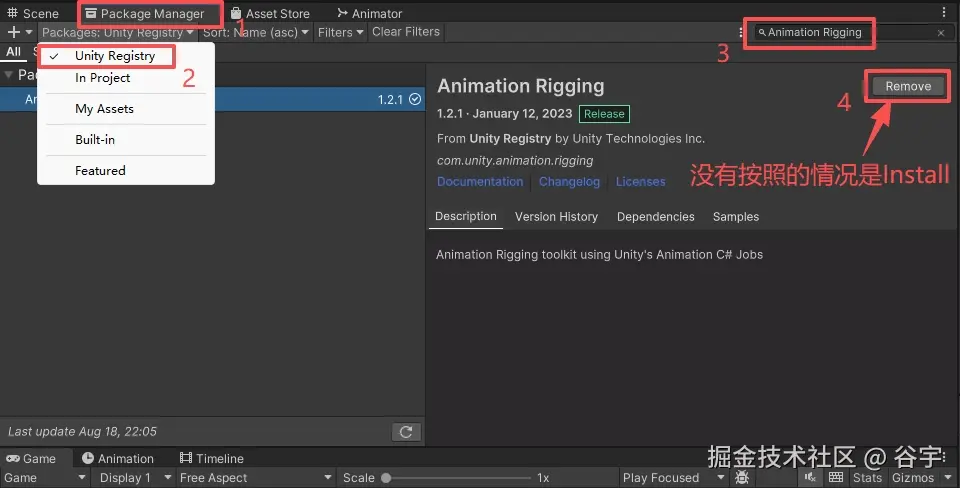Click the package description text
This screenshot has width=960, height=488.
(599, 255)
